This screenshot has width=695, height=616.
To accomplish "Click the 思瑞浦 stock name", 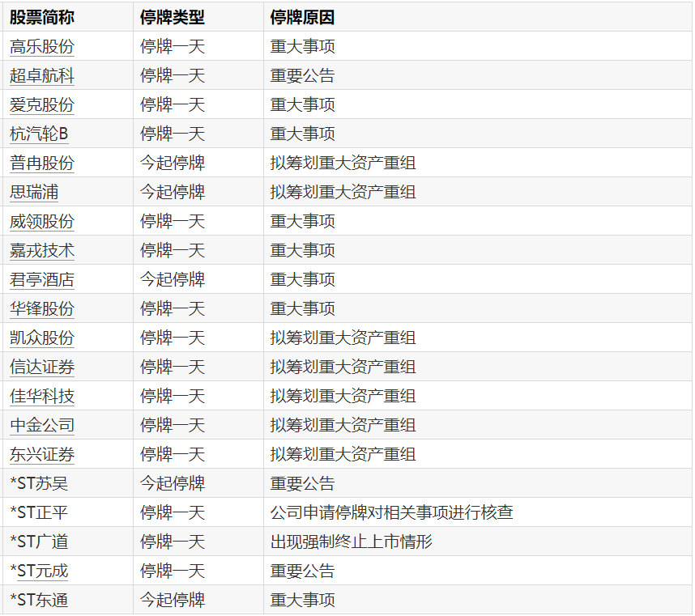I will (x=34, y=193).
